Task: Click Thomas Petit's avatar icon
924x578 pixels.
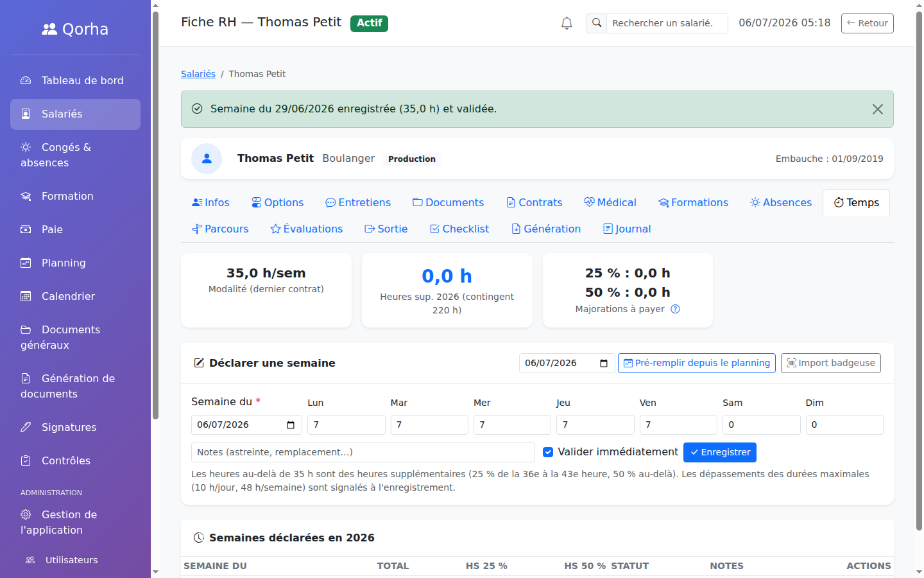Action: (207, 159)
